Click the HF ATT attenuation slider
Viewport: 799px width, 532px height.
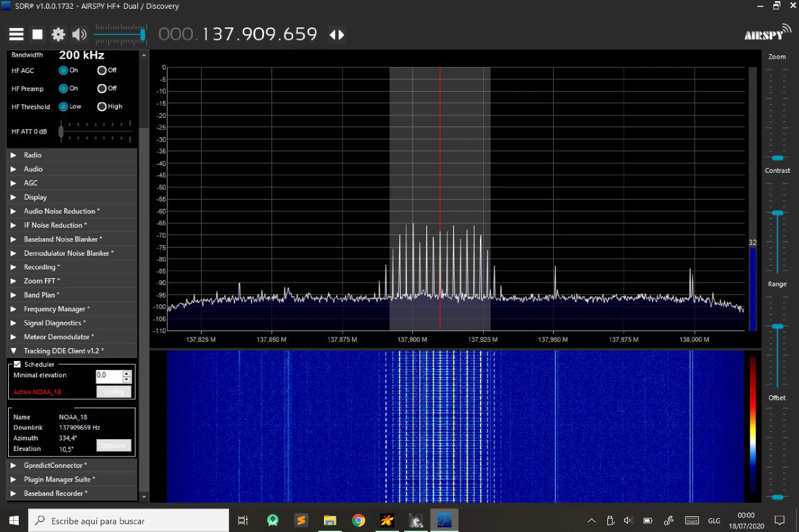[61, 131]
